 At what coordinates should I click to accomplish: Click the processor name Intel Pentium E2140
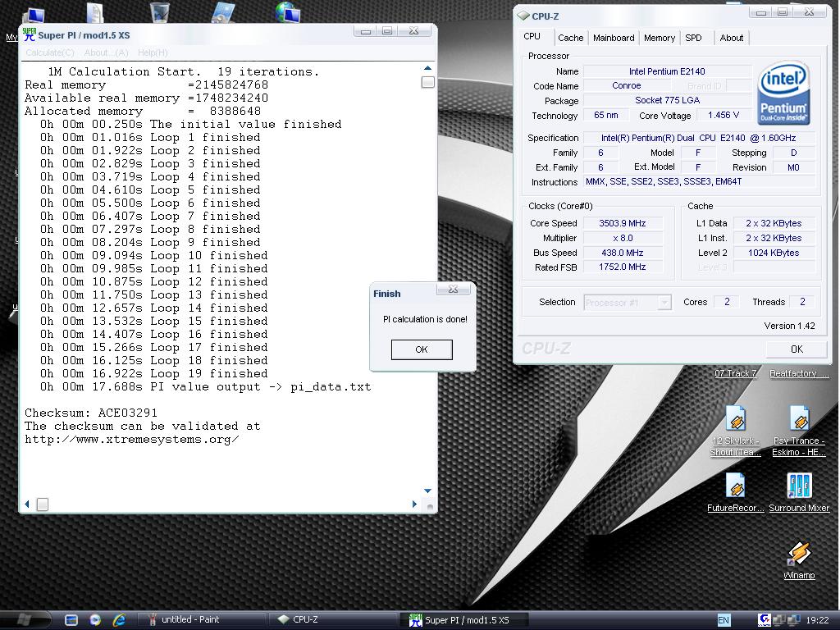tap(667, 71)
